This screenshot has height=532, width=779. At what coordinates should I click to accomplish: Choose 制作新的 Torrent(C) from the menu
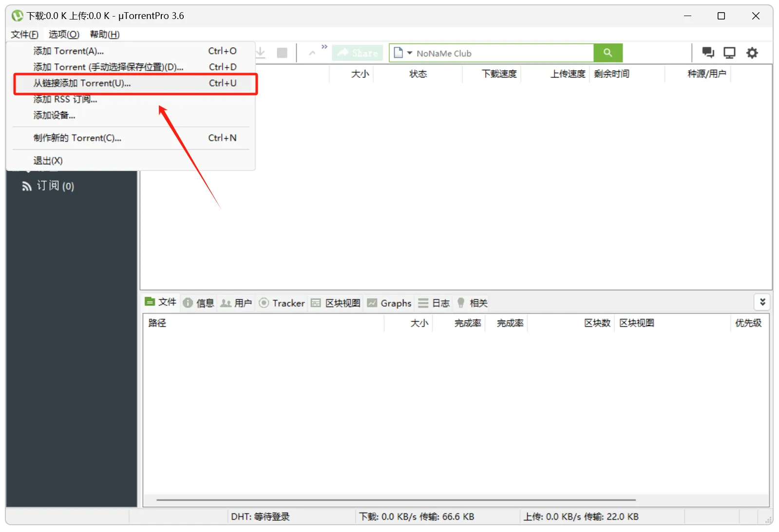point(77,138)
